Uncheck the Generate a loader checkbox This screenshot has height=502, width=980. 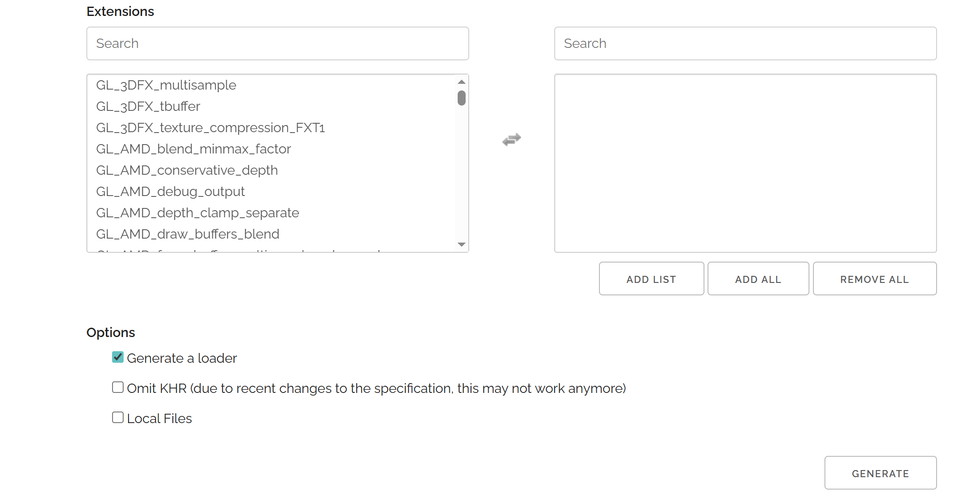coord(118,357)
